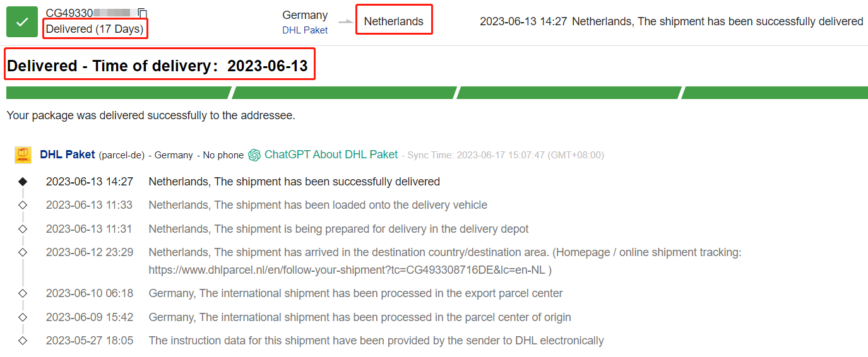Click the Time of delivery heading

(x=158, y=66)
